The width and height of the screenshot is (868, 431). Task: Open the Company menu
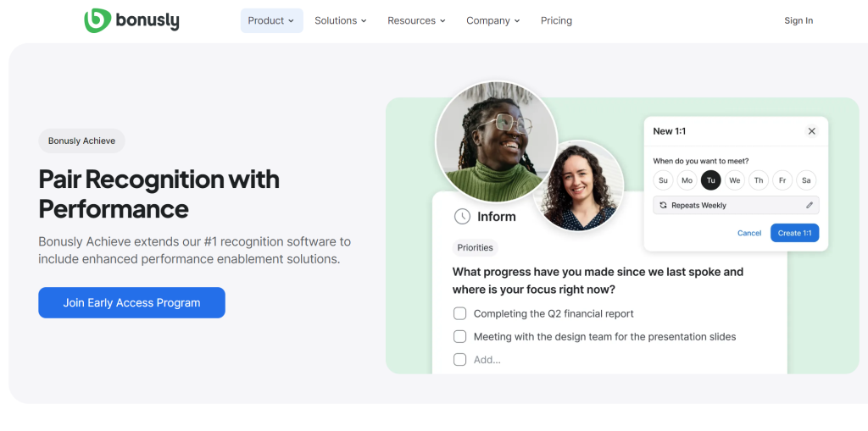493,20
